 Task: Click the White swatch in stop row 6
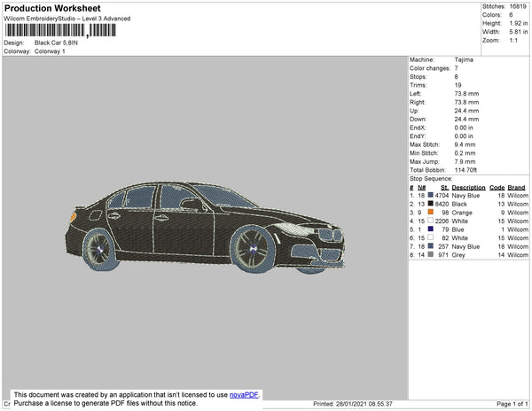point(431,237)
